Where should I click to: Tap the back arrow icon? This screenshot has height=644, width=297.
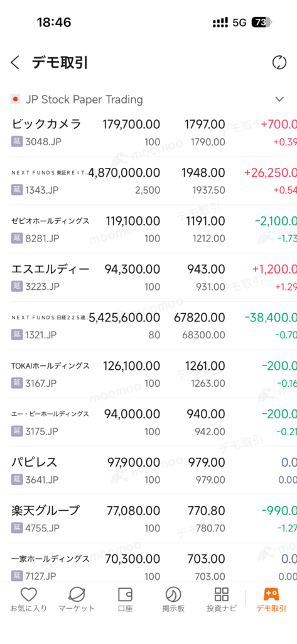coord(15,63)
